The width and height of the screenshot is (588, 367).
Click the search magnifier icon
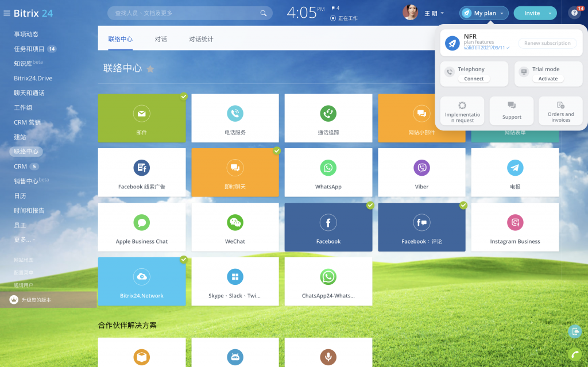click(264, 13)
